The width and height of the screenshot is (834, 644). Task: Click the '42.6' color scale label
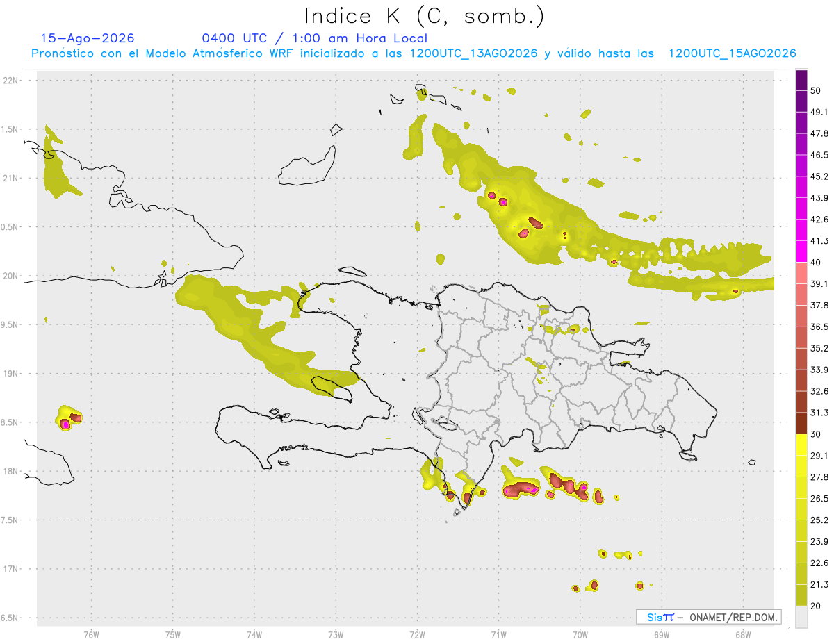pyautogui.click(x=819, y=220)
